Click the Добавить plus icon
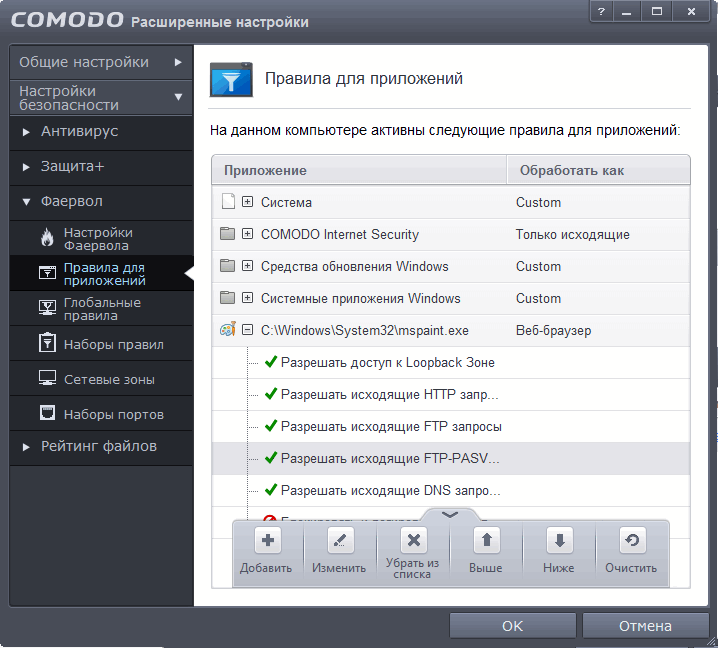The image size is (718, 648). point(267,542)
